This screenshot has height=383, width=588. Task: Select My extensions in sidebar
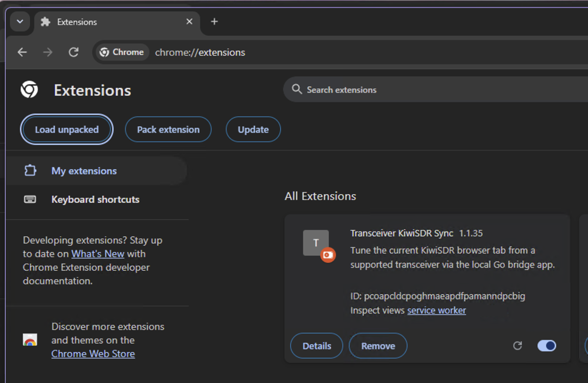click(x=97, y=171)
